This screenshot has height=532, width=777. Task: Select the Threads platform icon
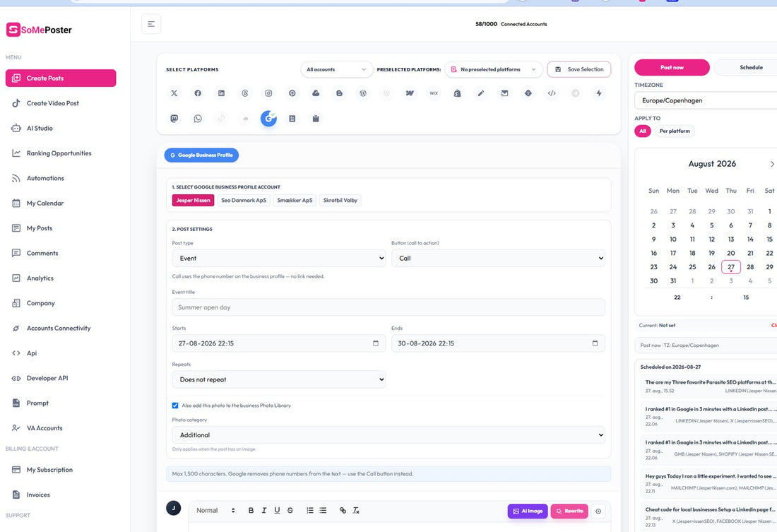(x=245, y=93)
